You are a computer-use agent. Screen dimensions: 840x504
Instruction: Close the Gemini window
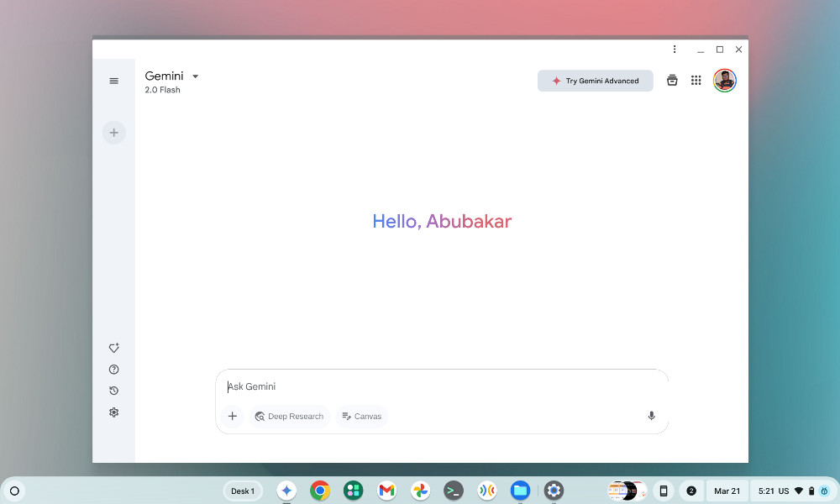[738, 50]
